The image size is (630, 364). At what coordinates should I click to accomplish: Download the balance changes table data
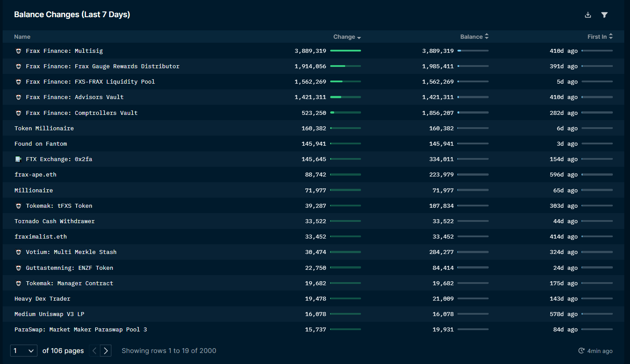point(588,15)
